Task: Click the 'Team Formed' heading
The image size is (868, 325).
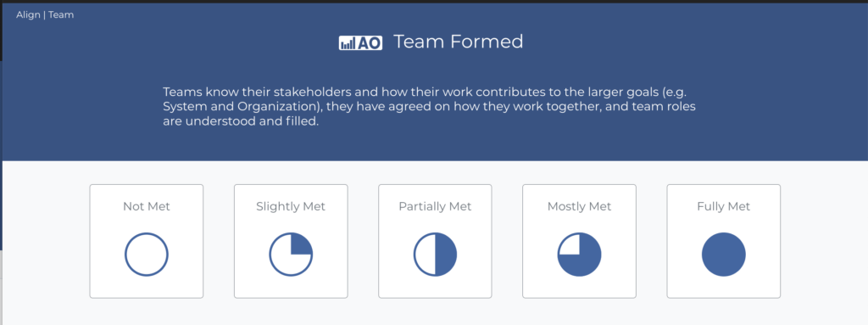Action: (459, 42)
